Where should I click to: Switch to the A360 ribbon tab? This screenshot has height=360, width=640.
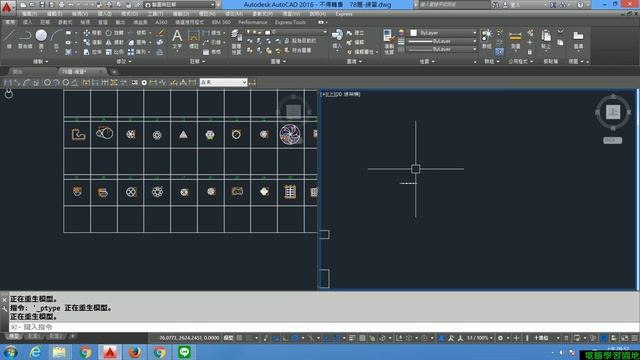161,22
